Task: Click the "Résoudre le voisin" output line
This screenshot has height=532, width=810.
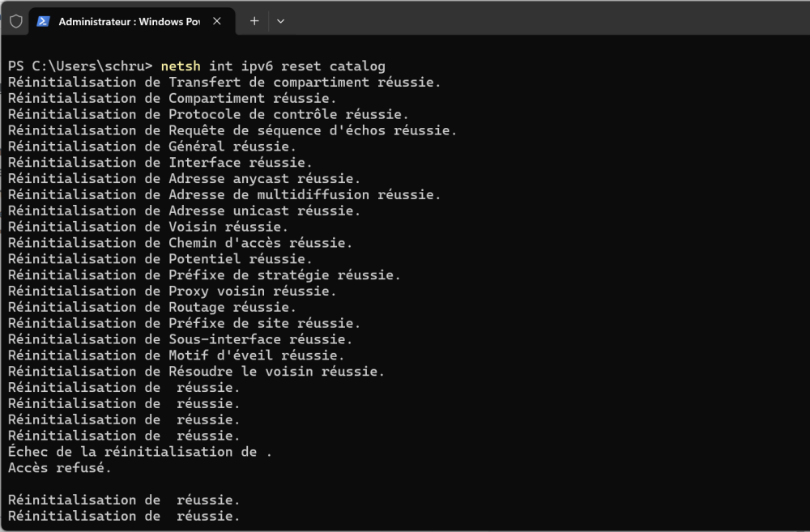Action: pyautogui.click(x=196, y=372)
